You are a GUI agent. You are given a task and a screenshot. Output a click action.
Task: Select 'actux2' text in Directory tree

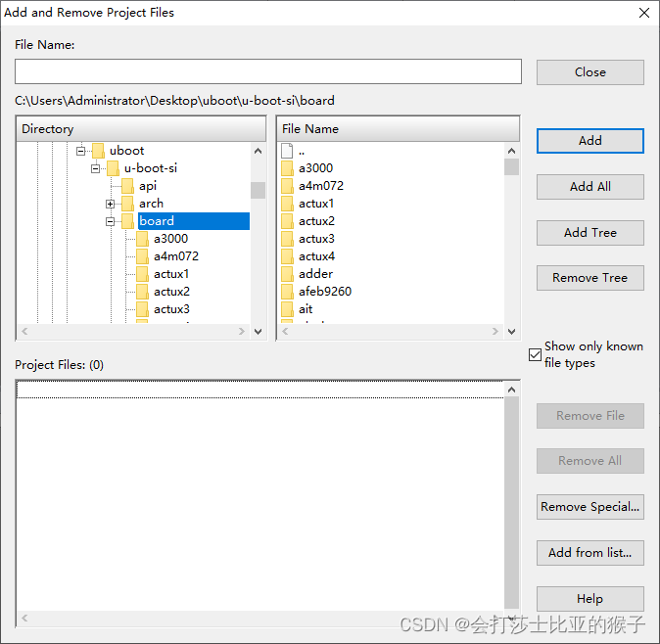click(171, 292)
